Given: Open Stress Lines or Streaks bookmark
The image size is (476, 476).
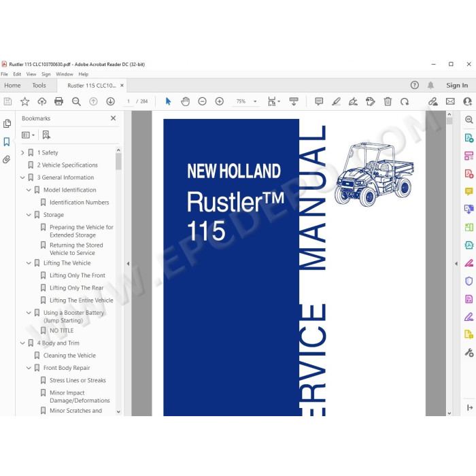Looking at the screenshot, I should tap(78, 380).
